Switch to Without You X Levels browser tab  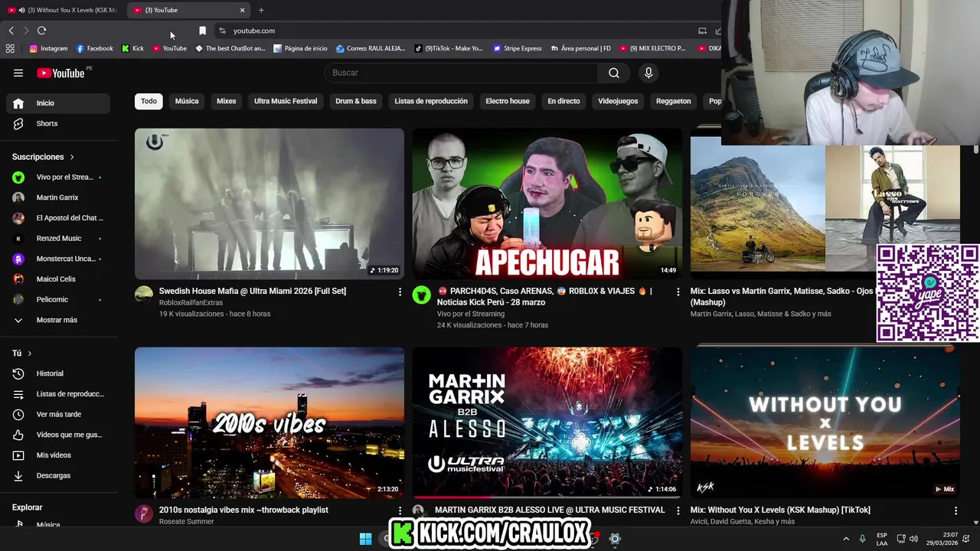click(64, 10)
